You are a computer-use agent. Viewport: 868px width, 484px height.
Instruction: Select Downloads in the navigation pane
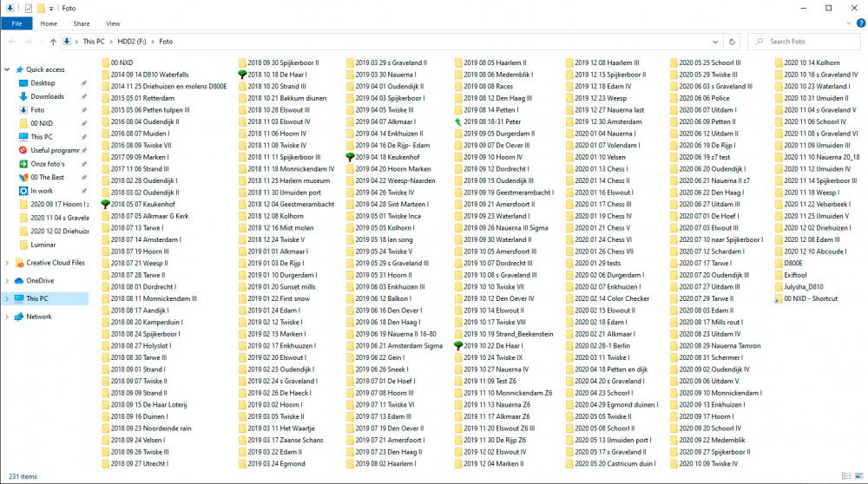click(x=47, y=96)
